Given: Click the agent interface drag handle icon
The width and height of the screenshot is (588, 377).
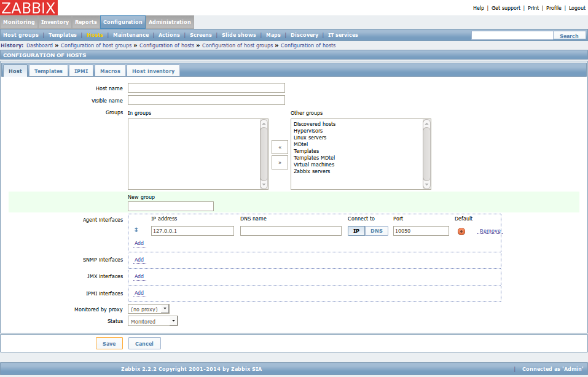Looking at the screenshot, I should (136, 230).
